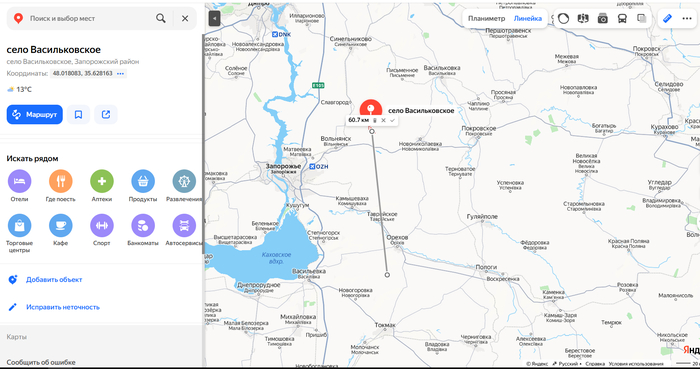700x369 pixels.
Task: Toggle the ruler measuring tool icon
Action: tap(667, 19)
